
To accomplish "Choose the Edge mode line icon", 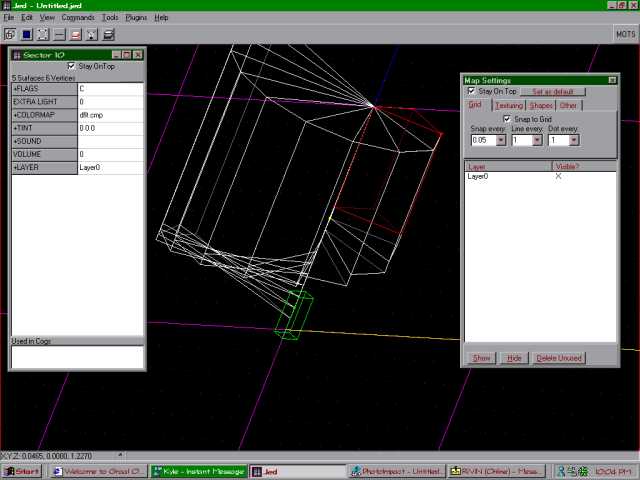I will (59, 35).
